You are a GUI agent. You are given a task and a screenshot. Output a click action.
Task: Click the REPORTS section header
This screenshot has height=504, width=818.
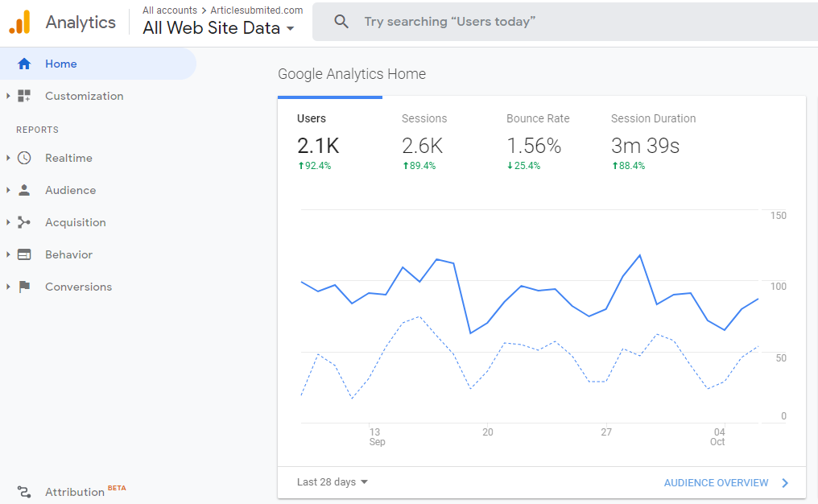[37, 130]
